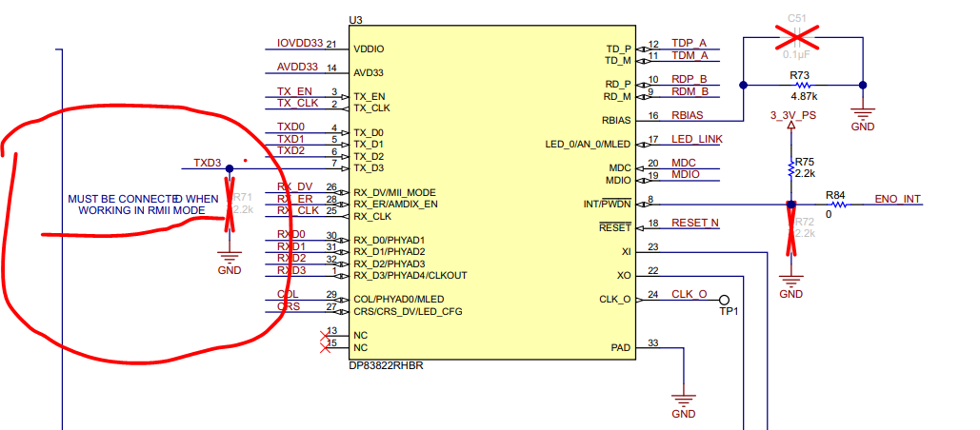980x430 pixels.
Task: Select the CRS/CRS_DV/LED_CFG pin name
Action: click(408, 311)
